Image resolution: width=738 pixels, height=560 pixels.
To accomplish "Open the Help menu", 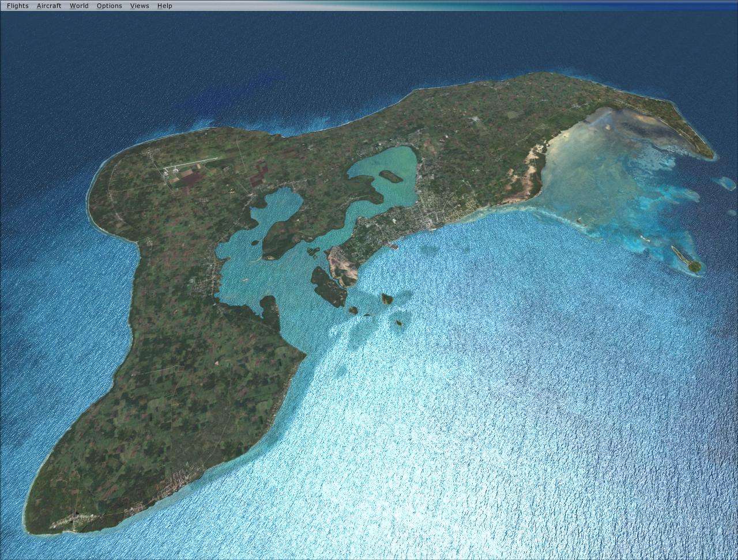I will [x=165, y=6].
